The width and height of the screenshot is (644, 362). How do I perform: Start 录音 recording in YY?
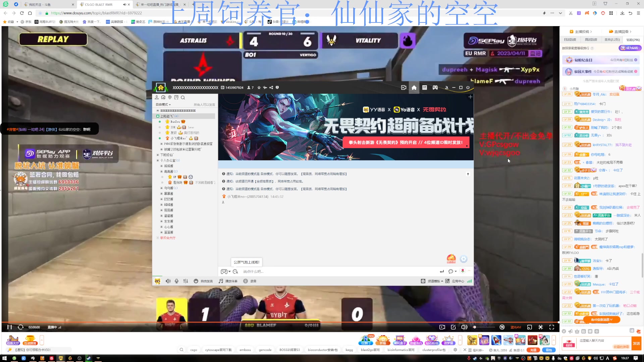point(250,281)
